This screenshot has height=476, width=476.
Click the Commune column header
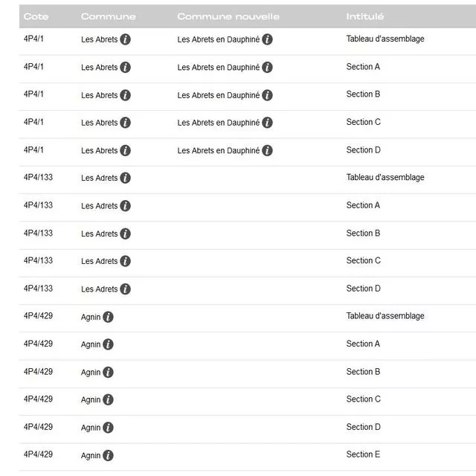coord(108,16)
